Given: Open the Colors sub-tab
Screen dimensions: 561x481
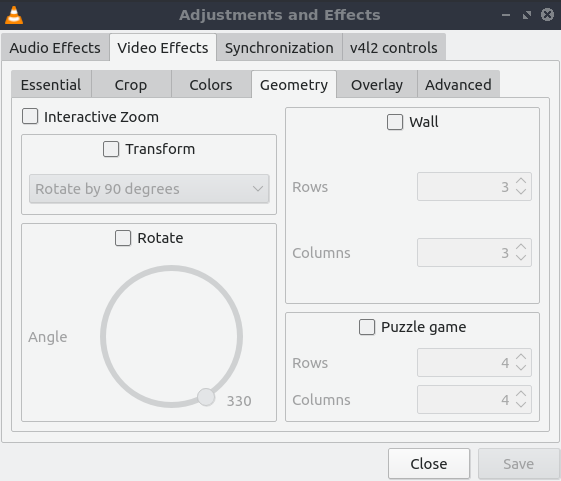Looking at the screenshot, I should pyautogui.click(x=211, y=85).
